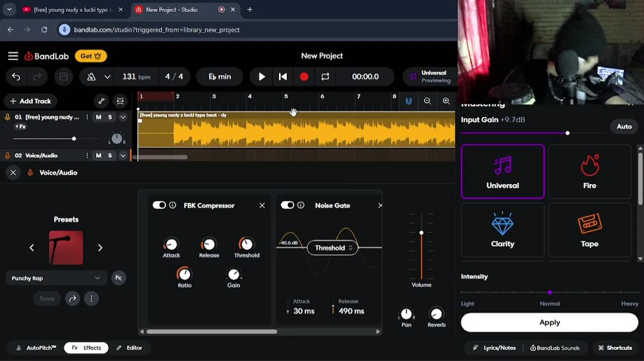Select next preset arrow
The image size is (644, 361).
pyautogui.click(x=100, y=248)
